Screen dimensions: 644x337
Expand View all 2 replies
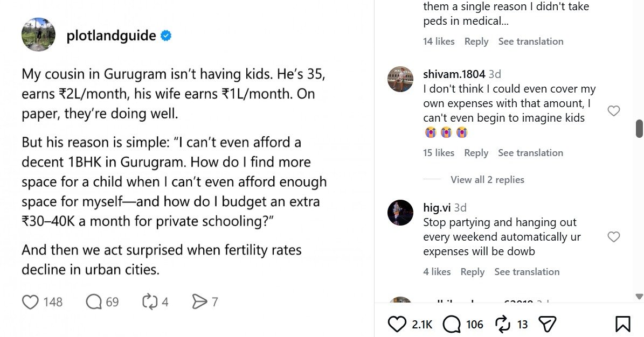488,180
